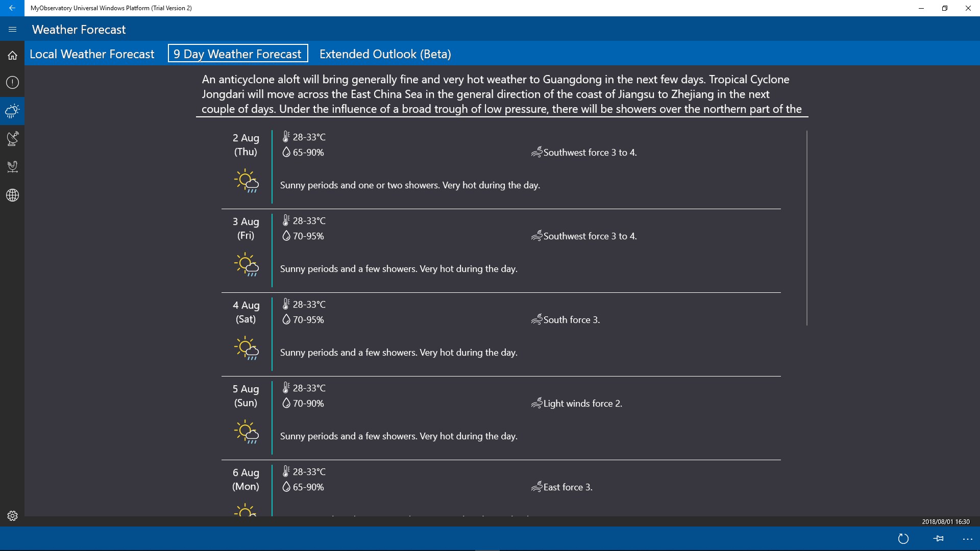The width and height of the screenshot is (980, 551).
Task: Click the humidity droplet icon for 5 Aug
Action: point(286,403)
